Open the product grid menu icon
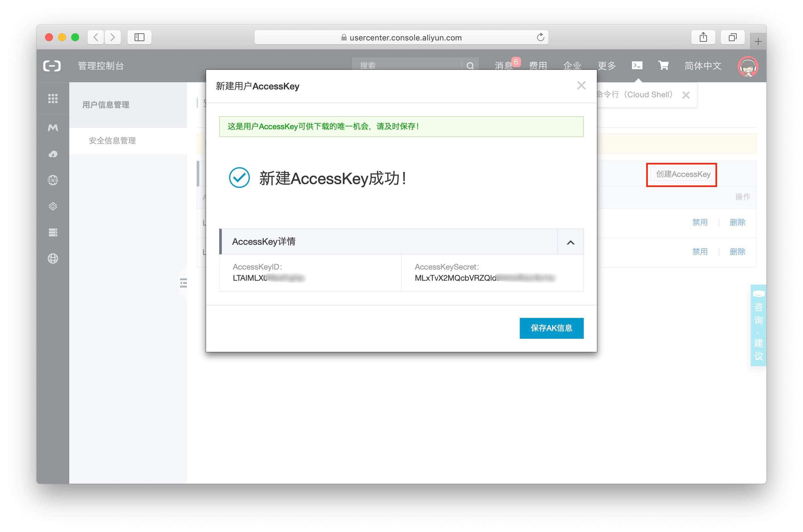The width and height of the screenshot is (803, 532). tap(53, 98)
